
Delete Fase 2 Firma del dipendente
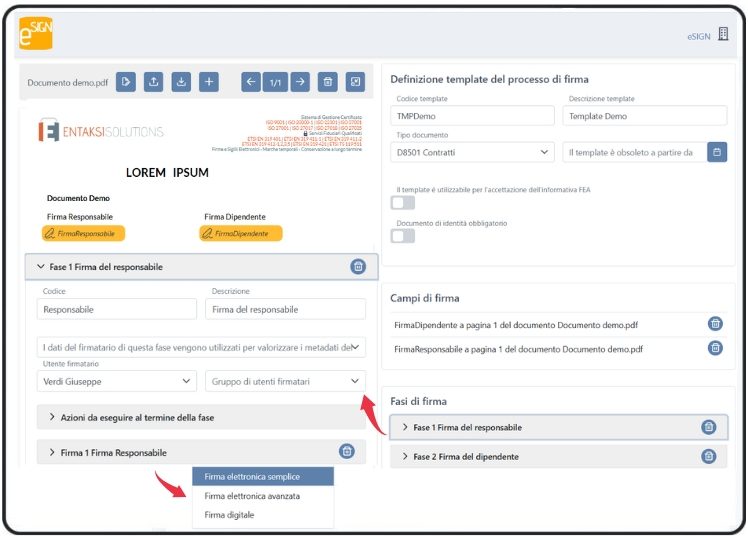click(709, 456)
